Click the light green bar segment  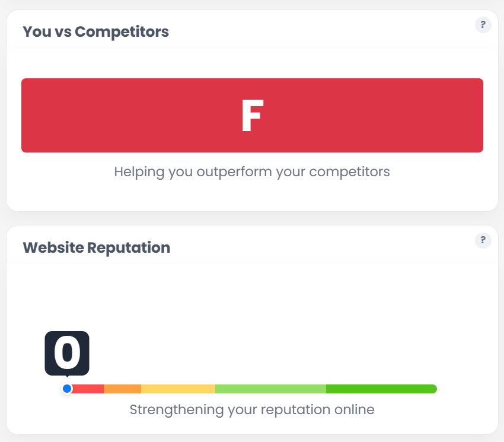click(270, 389)
